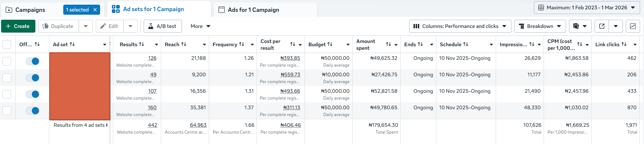644x144 pixels.
Task: Open the Columns: Performance and clicks dropdown
Action: click(460, 26)
